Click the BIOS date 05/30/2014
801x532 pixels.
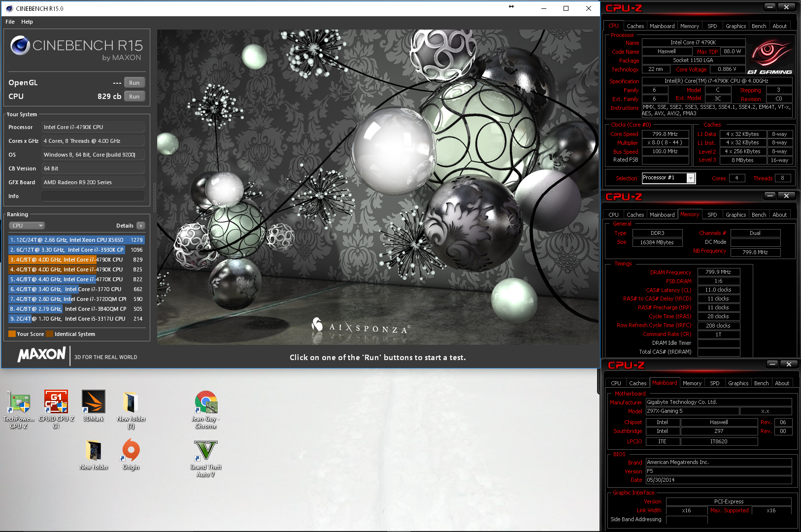coord(719,480)
